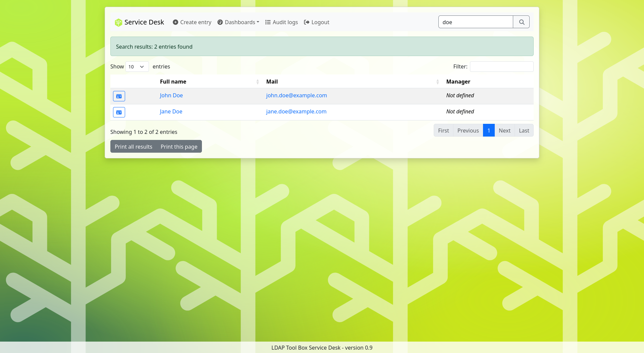Click the Print this page button
The width and height of the screenshot is (644, 353).
pyautogui.click(x=179, y=147)
